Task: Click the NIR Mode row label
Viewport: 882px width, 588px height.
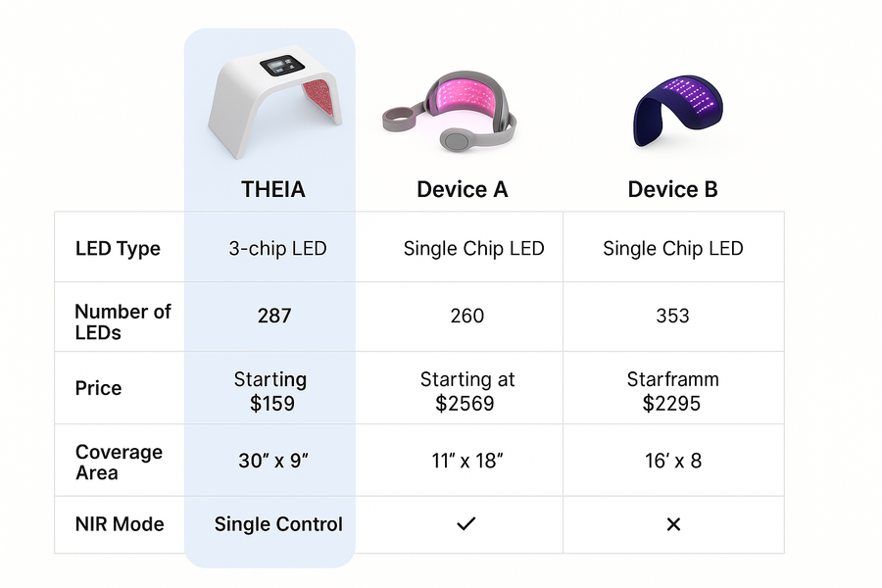Action: pos(120,524)
